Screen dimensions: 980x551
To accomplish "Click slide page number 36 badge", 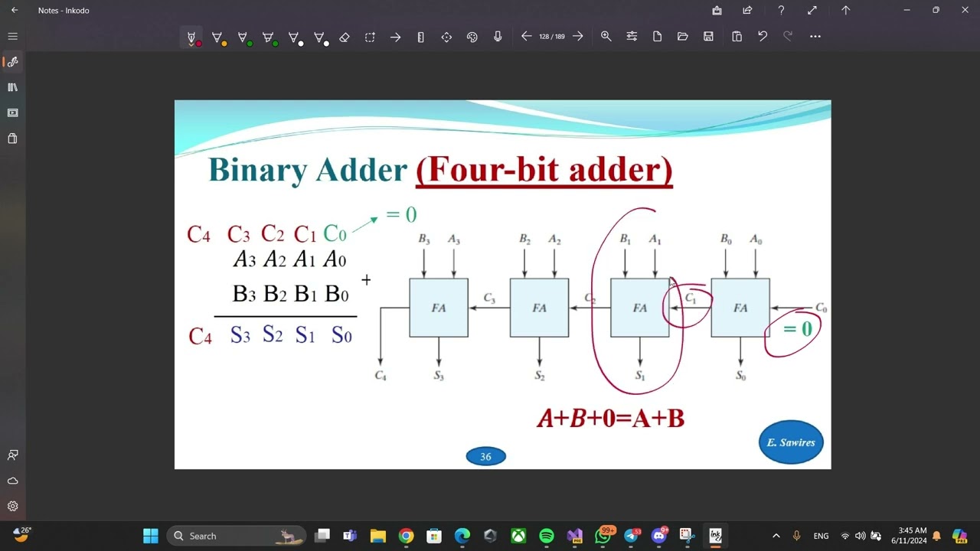I will (x=485, y=457).
